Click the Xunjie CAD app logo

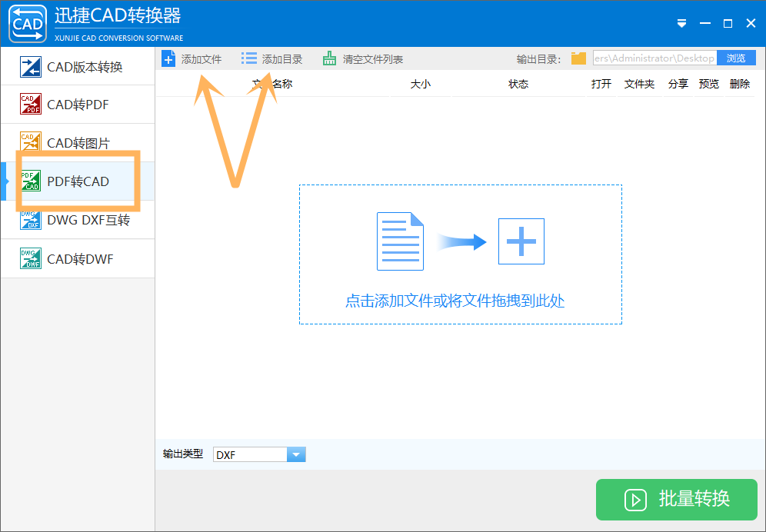(x=28, y=24)
